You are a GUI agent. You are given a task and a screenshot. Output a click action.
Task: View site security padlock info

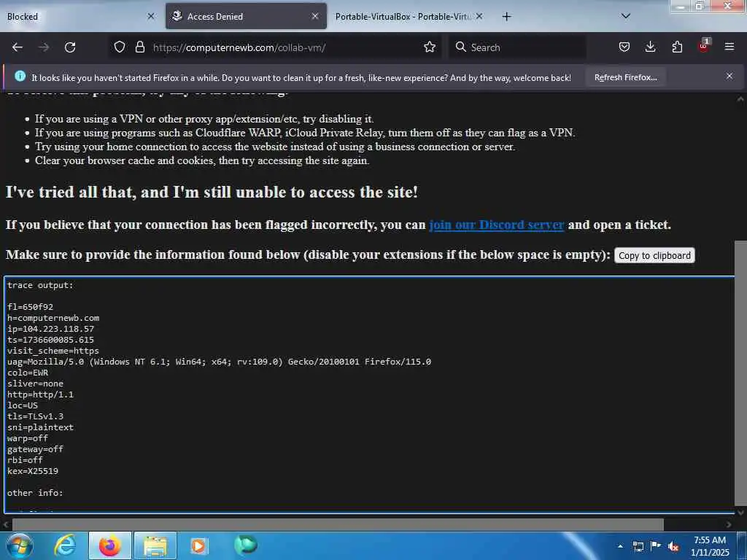139,47
